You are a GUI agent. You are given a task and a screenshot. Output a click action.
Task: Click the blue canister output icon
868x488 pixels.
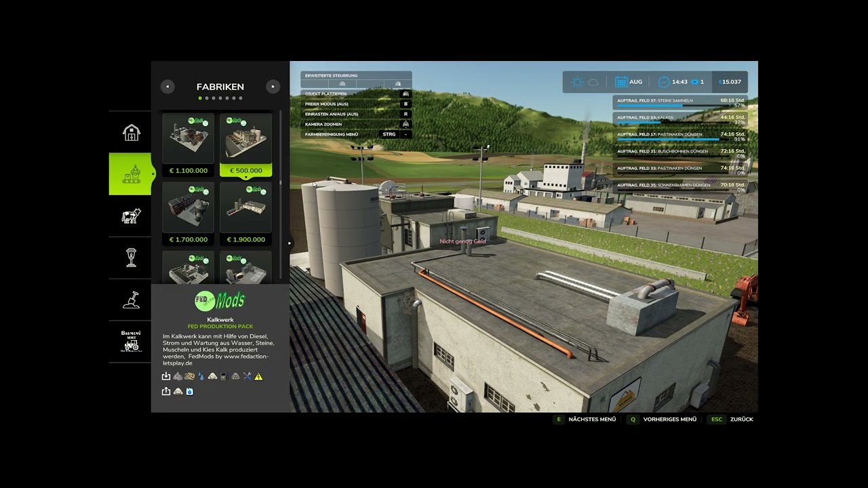tap(189, 391)
